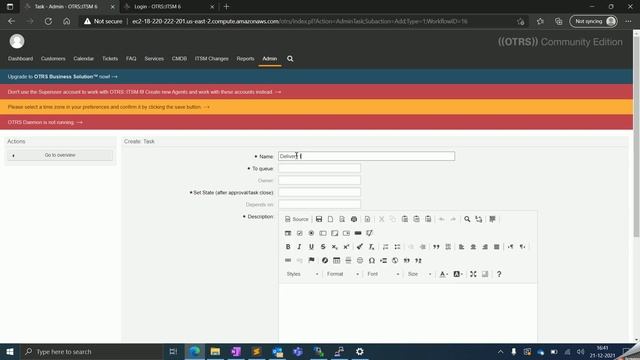
Task: Click the Align Left icon
Action: click(461, 247)
